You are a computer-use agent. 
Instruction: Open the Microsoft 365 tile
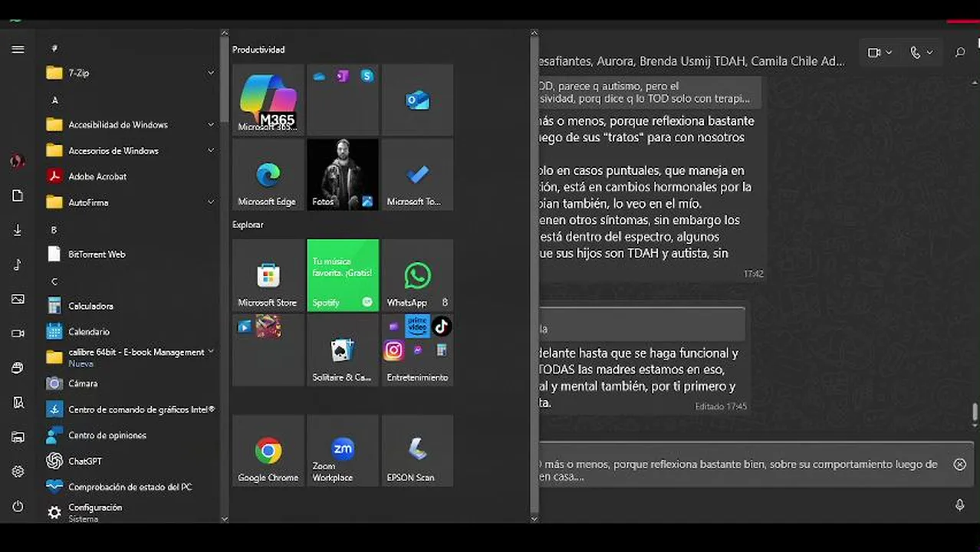(x=268, y=100)
